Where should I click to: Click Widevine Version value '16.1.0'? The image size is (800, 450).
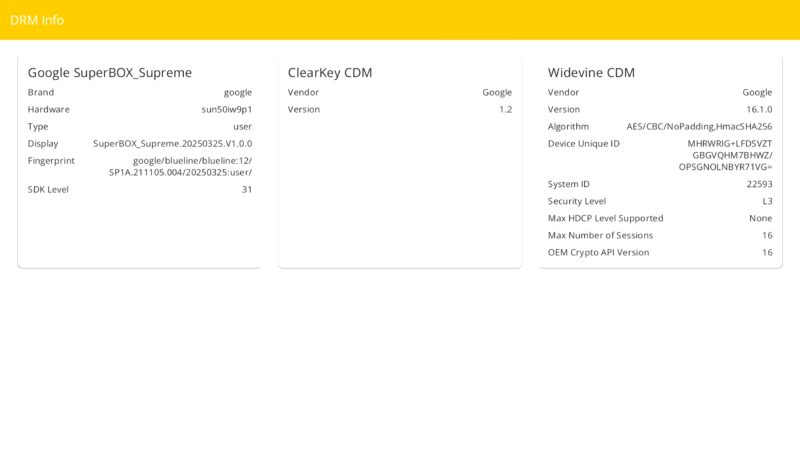coord(759,109)
